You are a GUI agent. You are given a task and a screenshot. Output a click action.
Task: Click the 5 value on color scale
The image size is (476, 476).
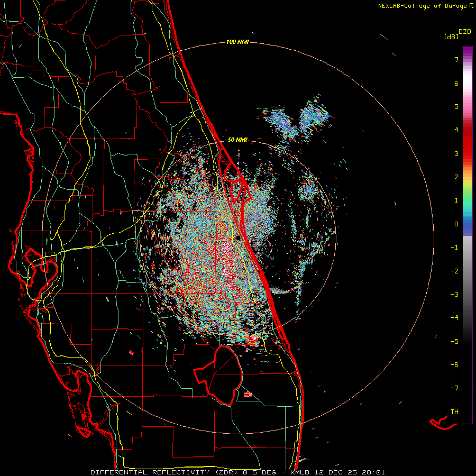456,106
